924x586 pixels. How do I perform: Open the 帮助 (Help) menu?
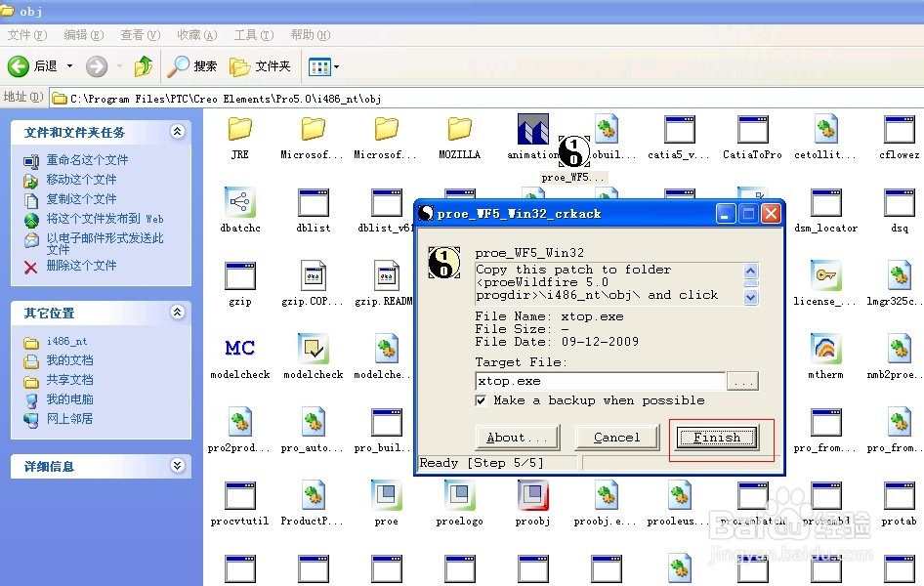click(311, 35)
